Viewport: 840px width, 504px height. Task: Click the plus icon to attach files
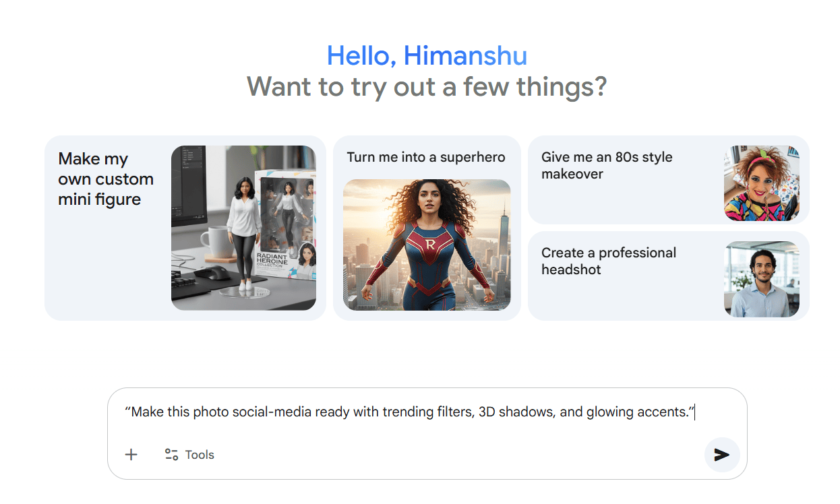coord(131,455)
